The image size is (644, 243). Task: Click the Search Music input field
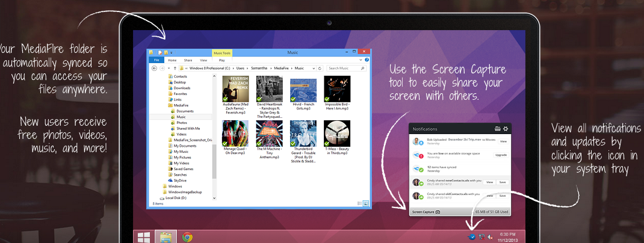click(347, 69)
